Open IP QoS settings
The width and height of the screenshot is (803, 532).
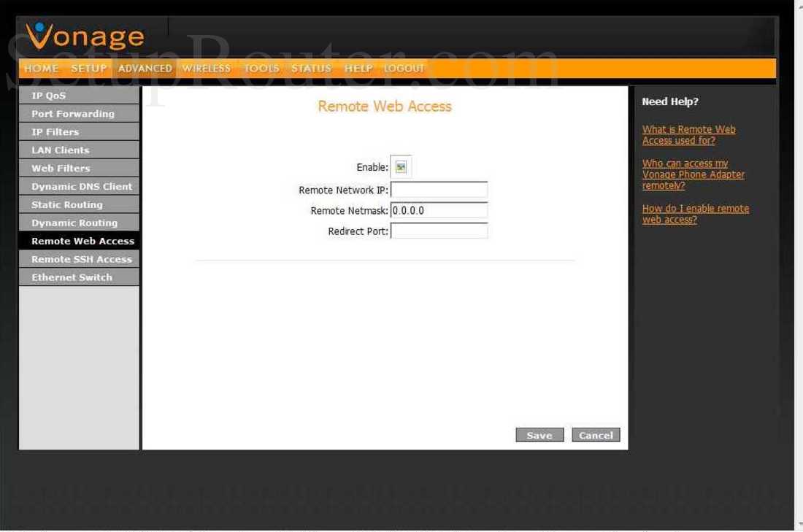pyautogui.click(x=79, y=96)
